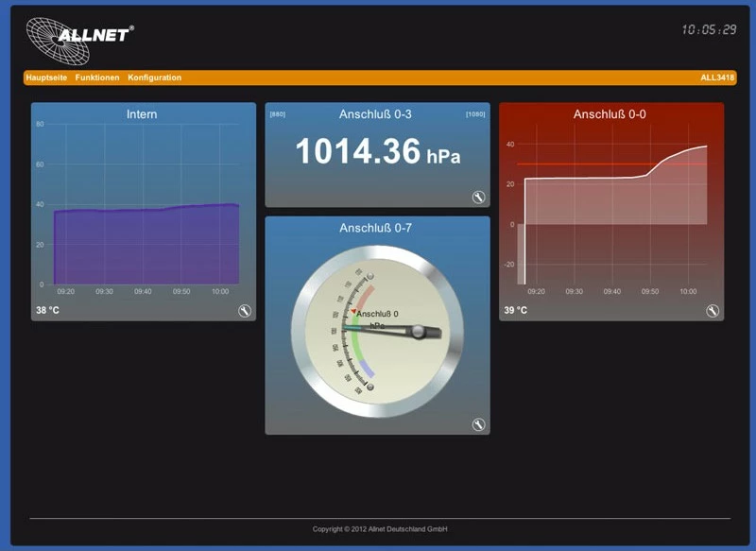Open the Konfiguration menu
The width and height of the screenshot is (756, 551).
[x=154, y=78]
